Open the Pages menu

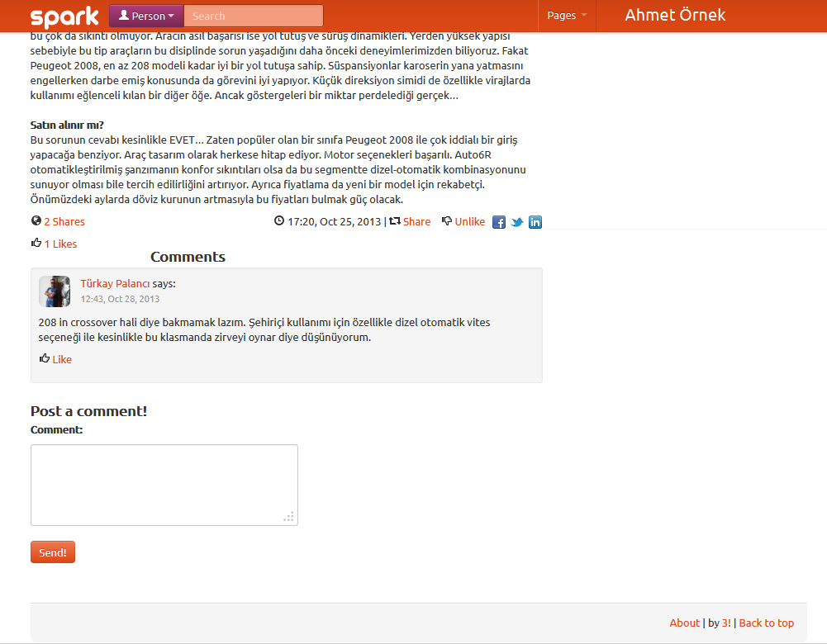click(567, 16)
